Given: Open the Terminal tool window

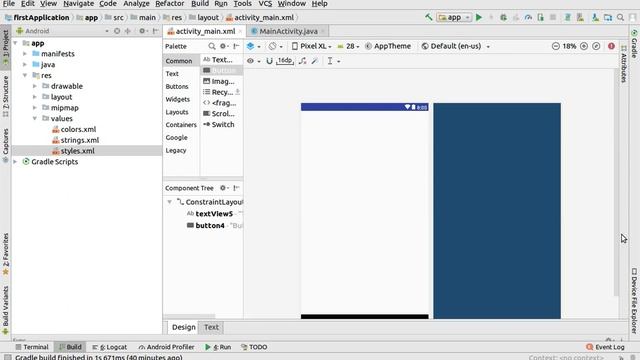Looking at the screenshot, I should (32, 347).
